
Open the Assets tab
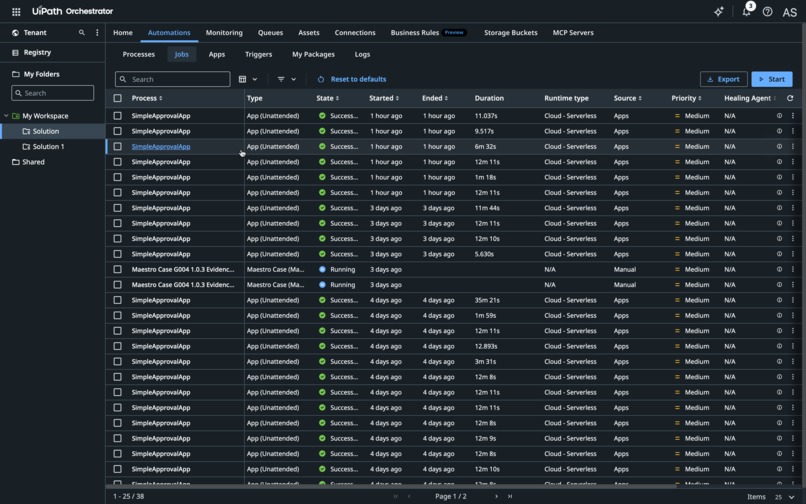[x=308, y=32]
